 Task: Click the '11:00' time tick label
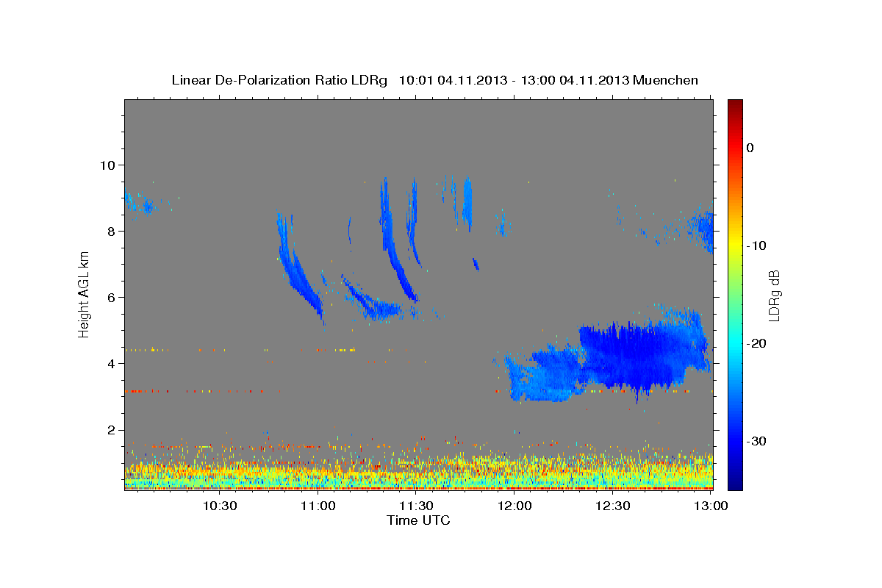coord(318,506)
